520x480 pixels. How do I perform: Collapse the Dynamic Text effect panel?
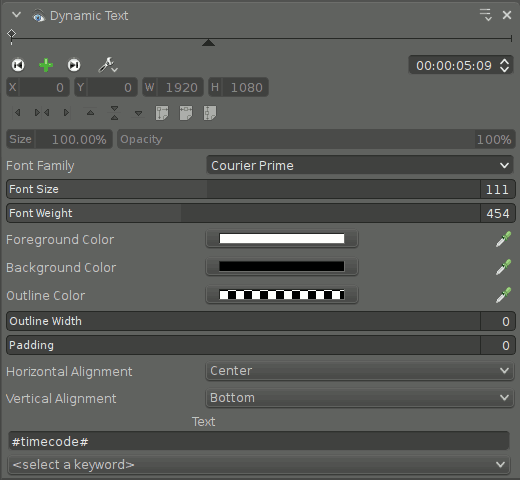16,15
